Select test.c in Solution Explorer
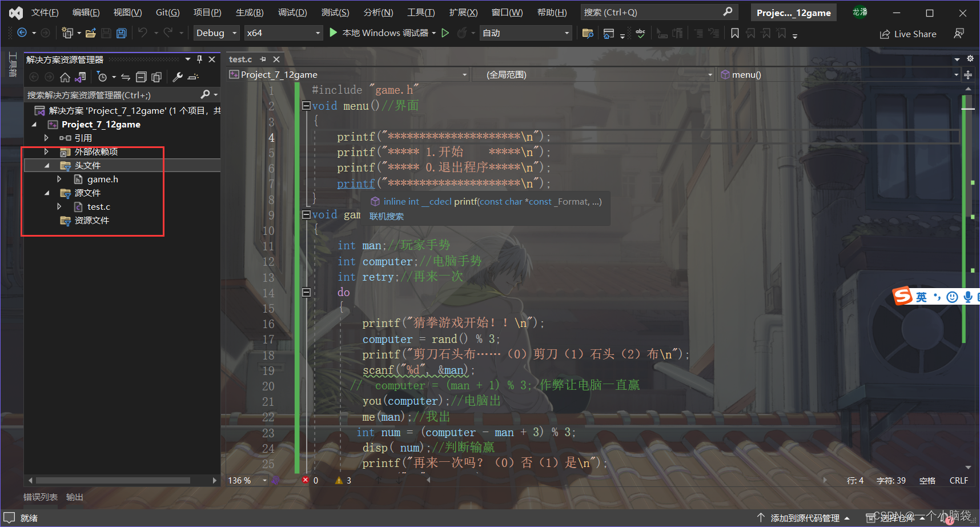 (99, 207)
